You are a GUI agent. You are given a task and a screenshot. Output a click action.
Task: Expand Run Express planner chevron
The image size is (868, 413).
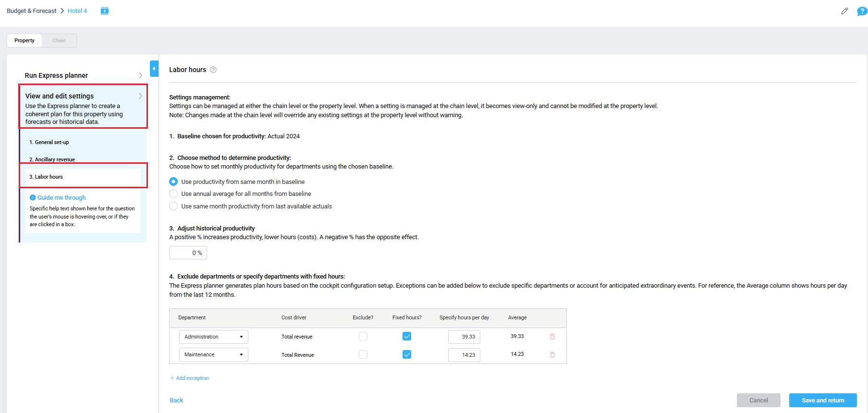[140, 75]
